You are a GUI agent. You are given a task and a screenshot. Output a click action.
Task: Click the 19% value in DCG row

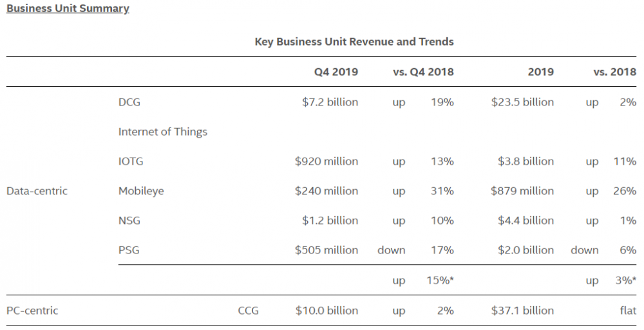(x=442, y=102)
